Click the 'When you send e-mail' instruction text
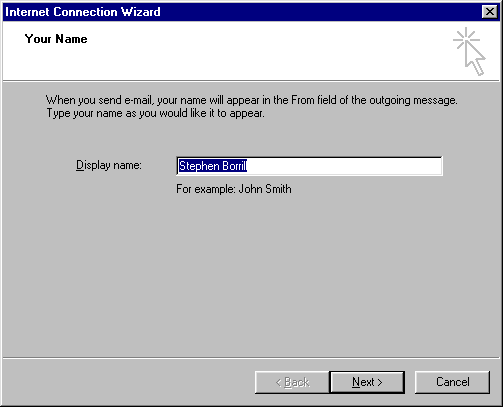 pos(252,106)
